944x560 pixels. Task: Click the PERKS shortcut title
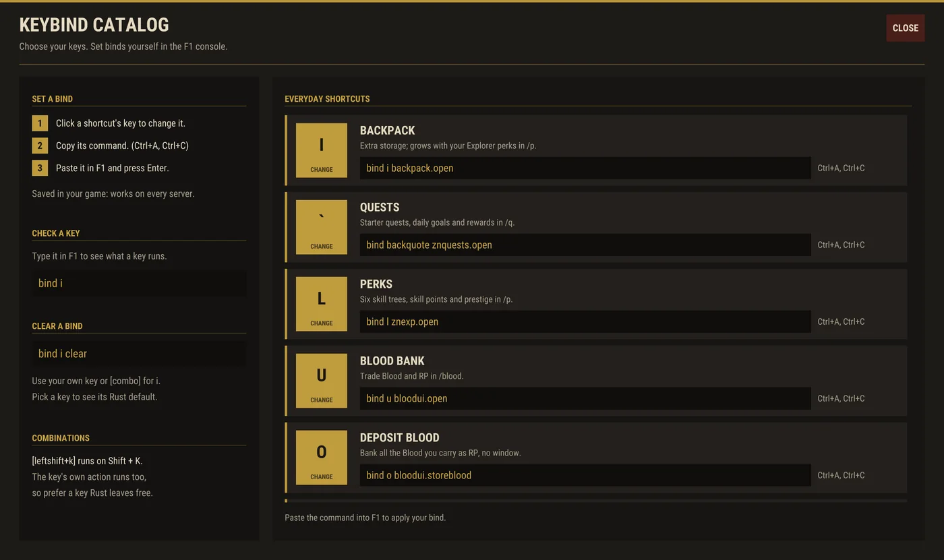(x=376, y=284)
